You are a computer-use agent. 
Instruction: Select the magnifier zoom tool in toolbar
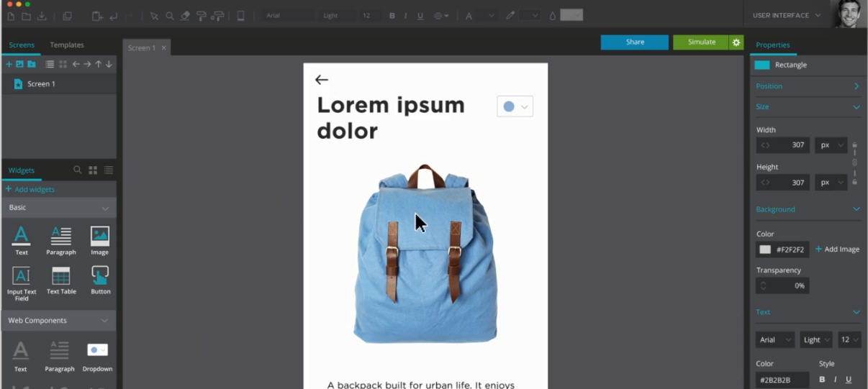click(170, 16)
